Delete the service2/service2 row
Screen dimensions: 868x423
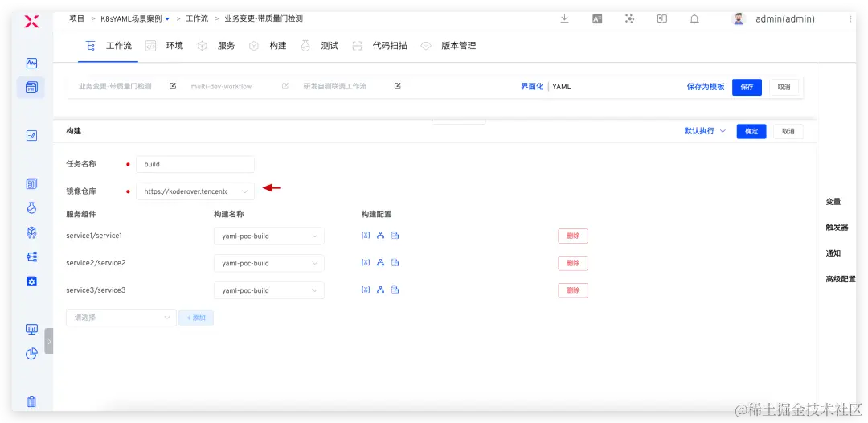pyautogui.click(x=573, y=263)
